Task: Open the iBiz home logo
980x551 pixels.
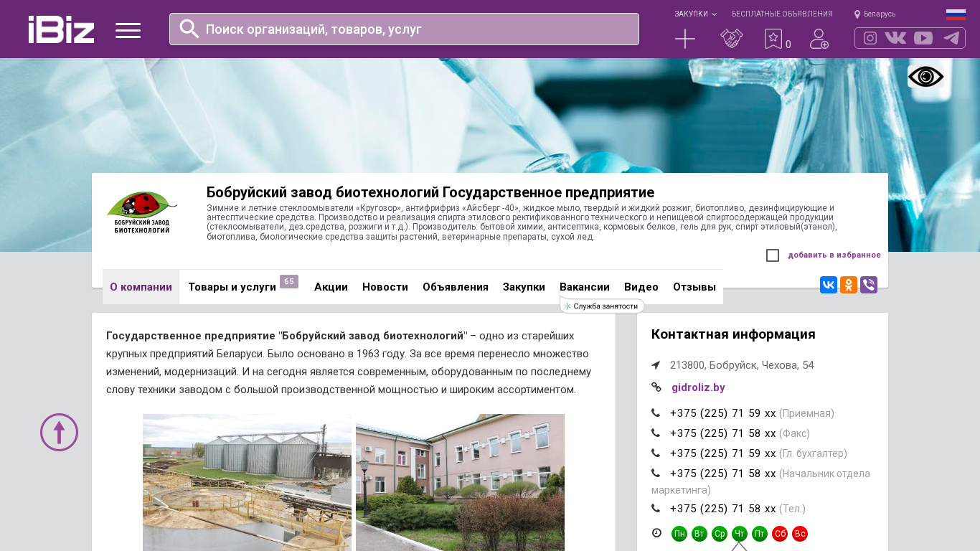Action: pyautogui.click(x=61, y=29)
